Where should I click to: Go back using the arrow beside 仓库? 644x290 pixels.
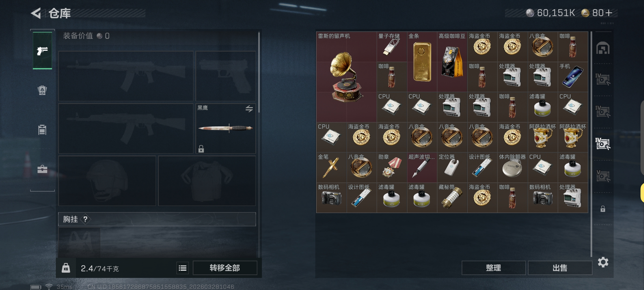point(36,13)
